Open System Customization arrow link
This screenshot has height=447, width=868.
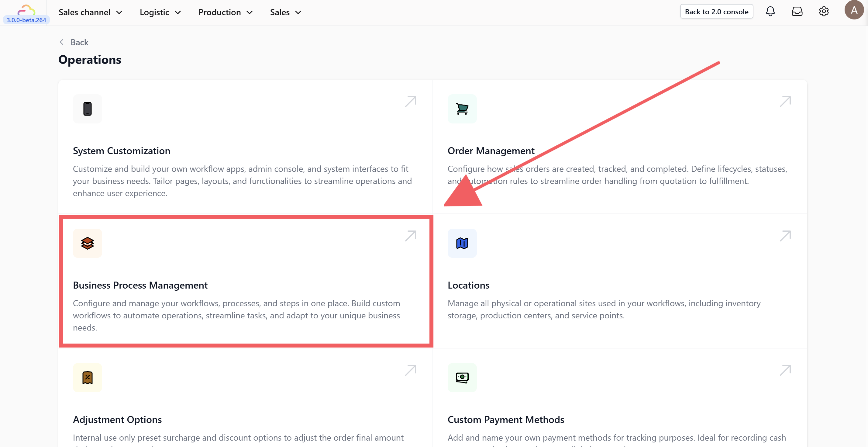pos(410,101)
